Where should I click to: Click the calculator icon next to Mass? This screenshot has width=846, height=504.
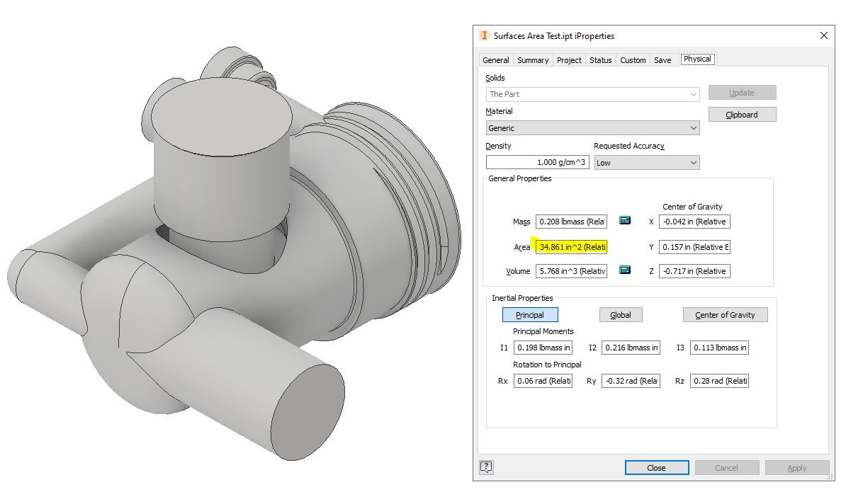pos(625,220)
